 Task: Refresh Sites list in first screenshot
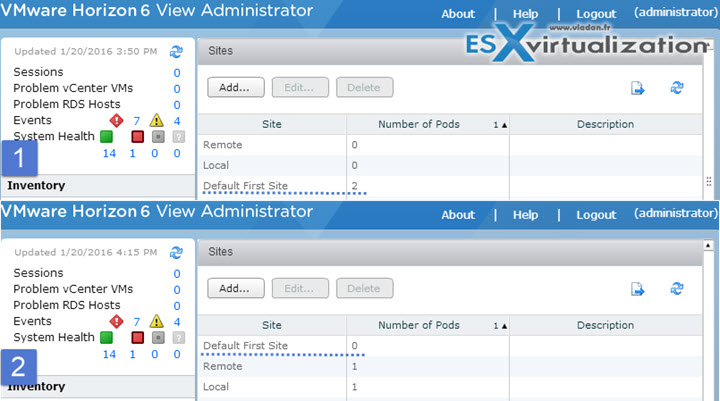pyautogui.click(x=677, y=87)
